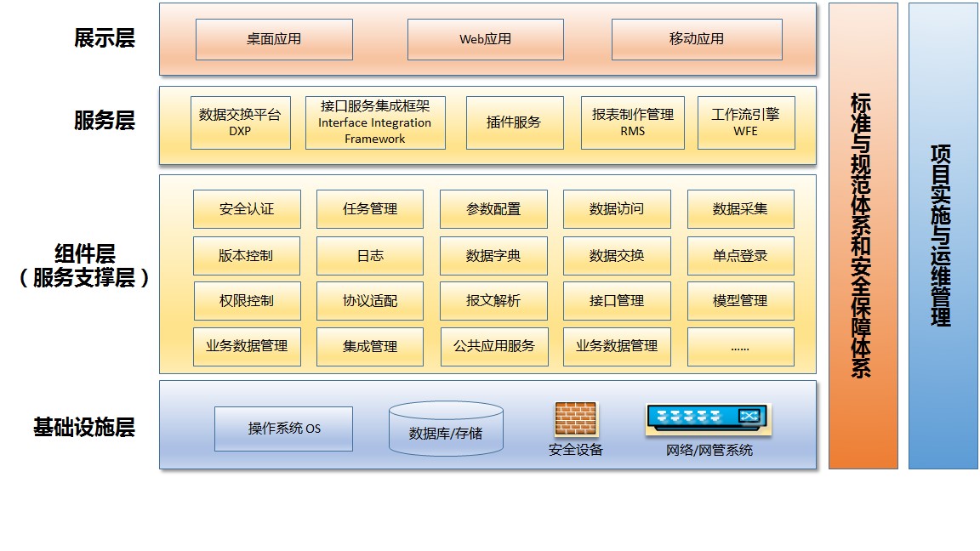Click the firewall brick wall icon
The height and width of the screenshot is (551, 980).
[x=576, y=419]
